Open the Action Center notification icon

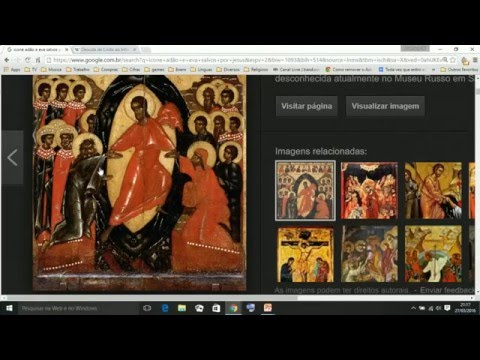pos(447,308)
